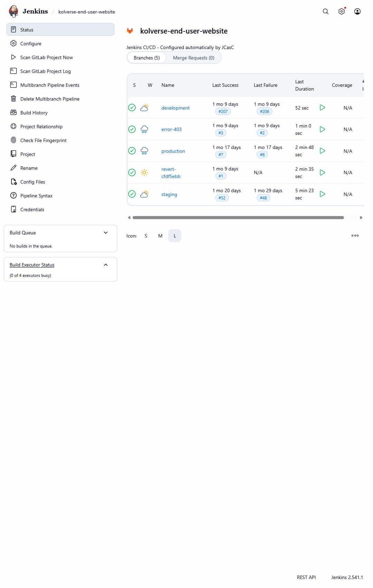The image size is (373, 588).
Task: Open the error-403 branch link
Action: 171,129
